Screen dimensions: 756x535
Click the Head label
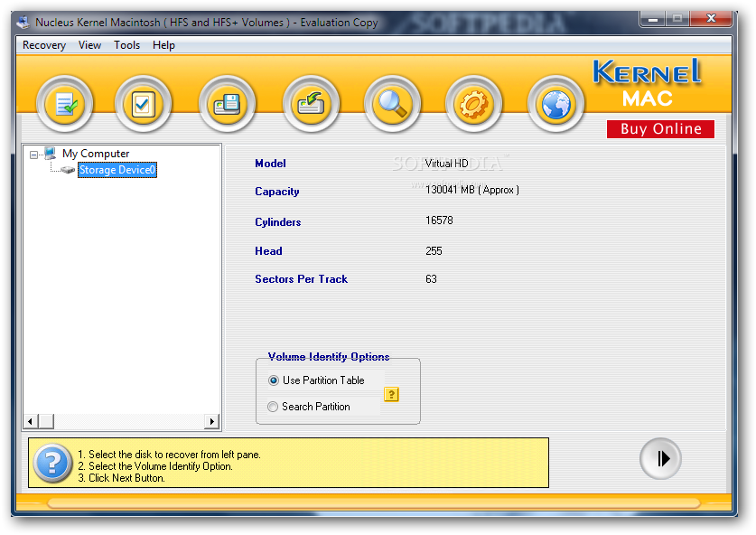tap(268, 251)
